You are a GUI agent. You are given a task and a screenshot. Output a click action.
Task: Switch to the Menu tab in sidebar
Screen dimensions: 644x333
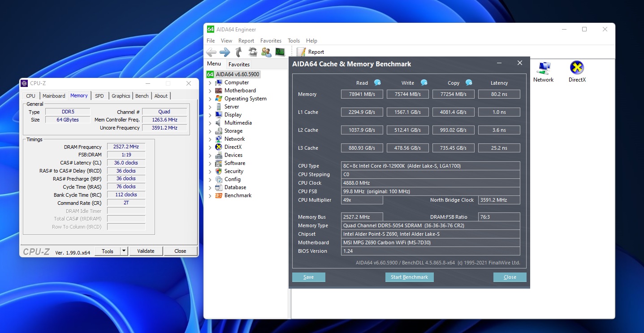point(214,64)
